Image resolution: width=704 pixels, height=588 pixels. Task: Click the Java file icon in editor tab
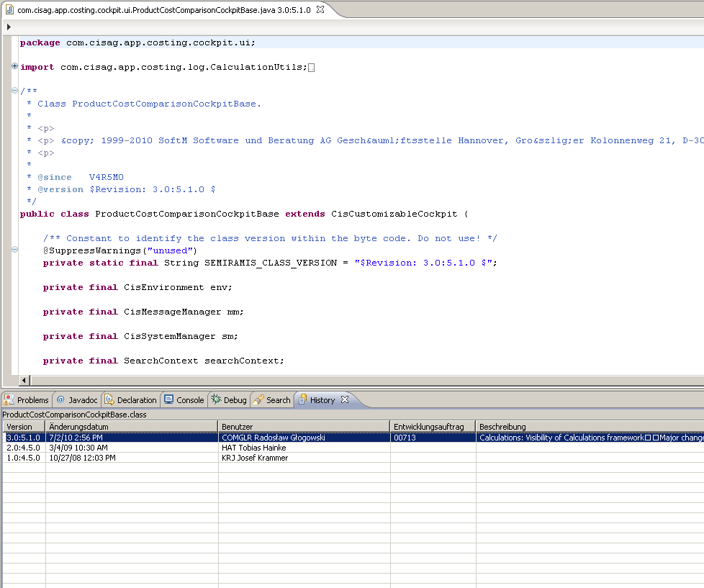(10, 10)
